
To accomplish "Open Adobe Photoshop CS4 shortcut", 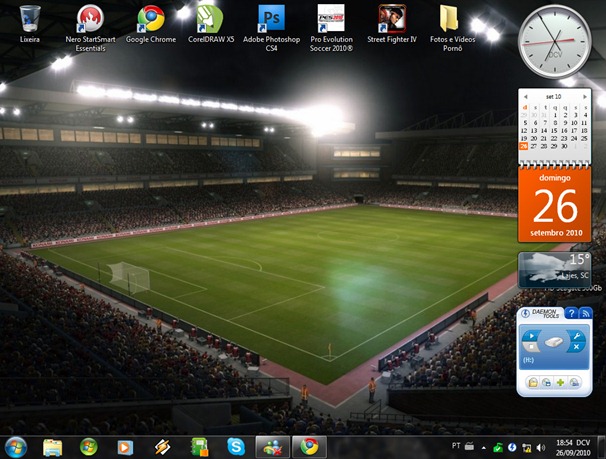I will tap(271, 28).
